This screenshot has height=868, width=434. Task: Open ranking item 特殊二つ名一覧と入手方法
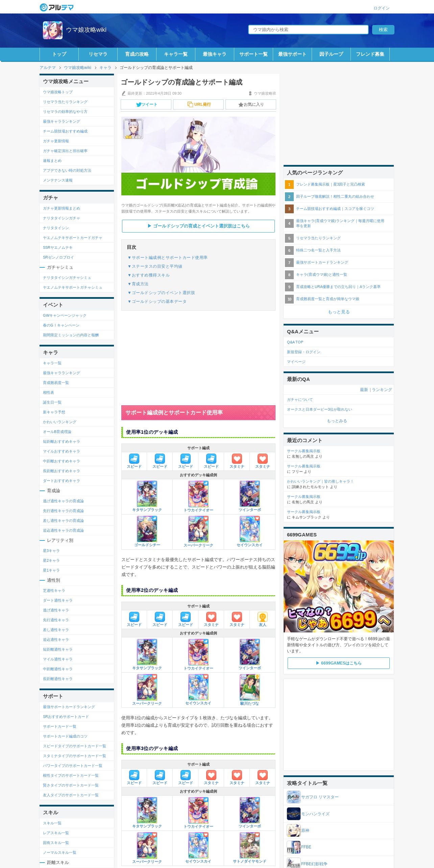click(318, 250)
